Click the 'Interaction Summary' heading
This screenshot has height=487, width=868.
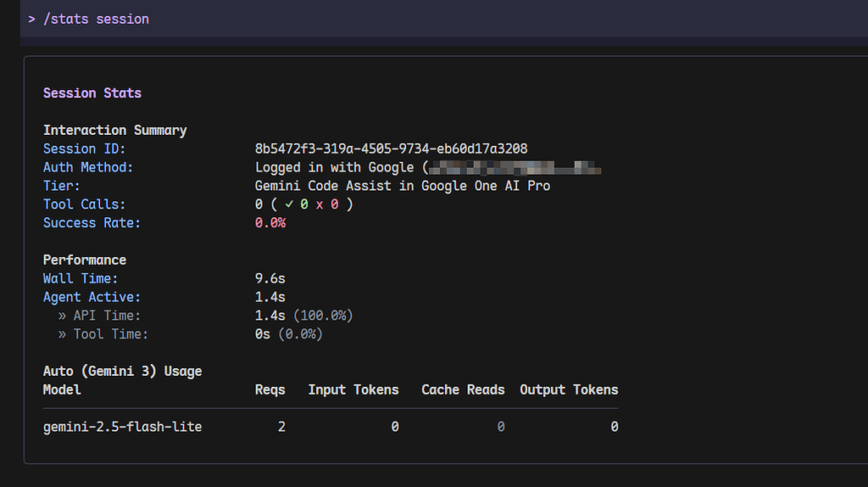(115, 130)
